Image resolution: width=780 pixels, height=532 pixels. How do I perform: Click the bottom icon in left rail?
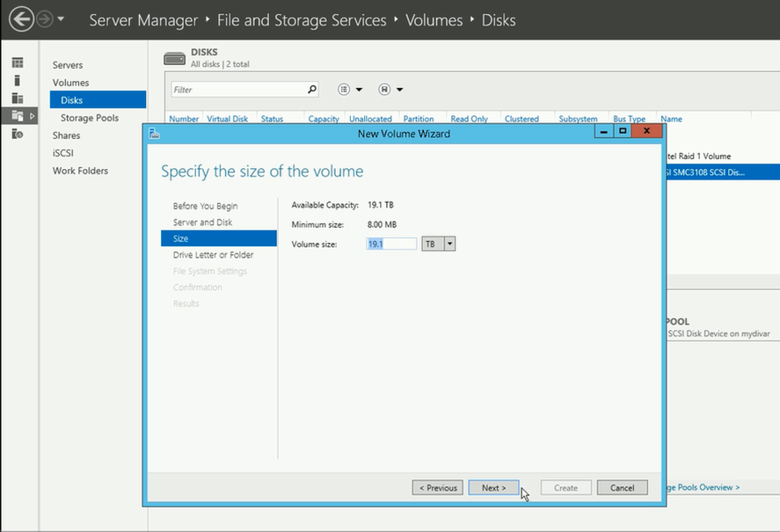[18, 134]
